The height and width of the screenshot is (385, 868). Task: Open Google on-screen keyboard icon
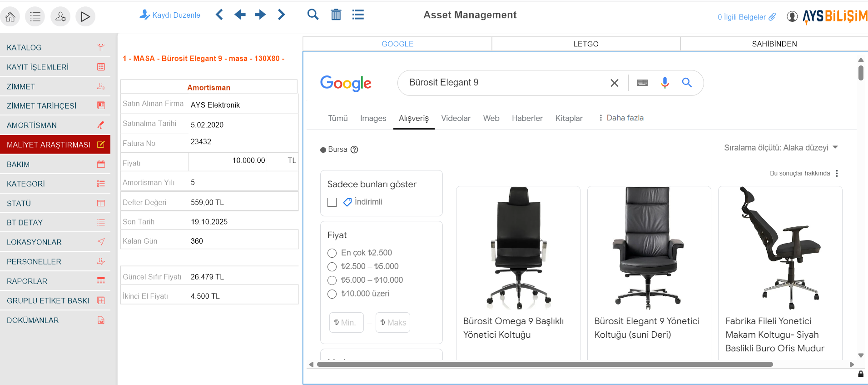(x=642, y=83)
